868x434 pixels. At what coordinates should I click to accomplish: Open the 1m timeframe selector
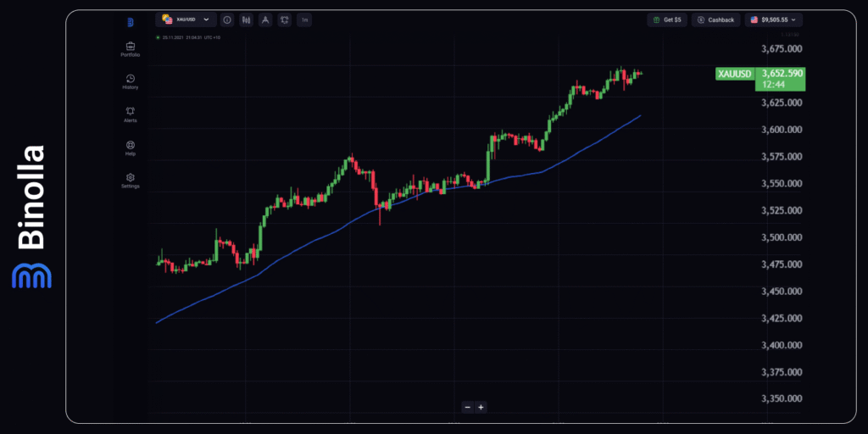(304, 19)
